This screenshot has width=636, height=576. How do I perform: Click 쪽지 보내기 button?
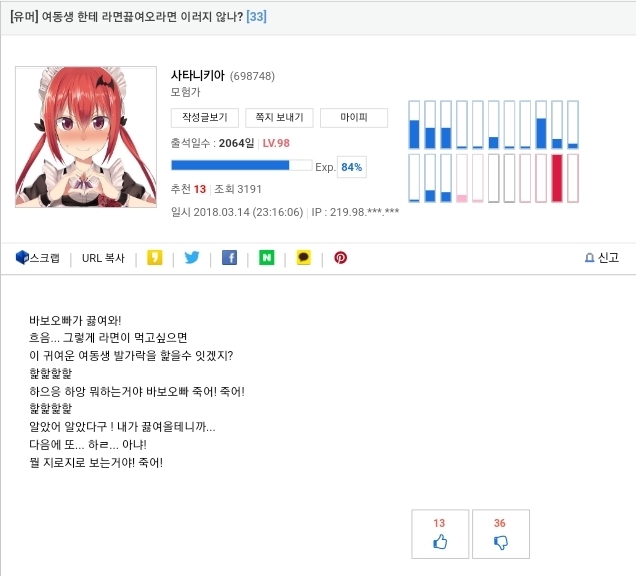(279, 118)
